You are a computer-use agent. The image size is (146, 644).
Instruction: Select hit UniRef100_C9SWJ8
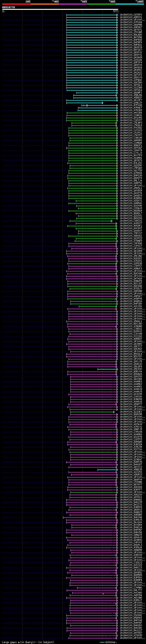click(131, 208)
